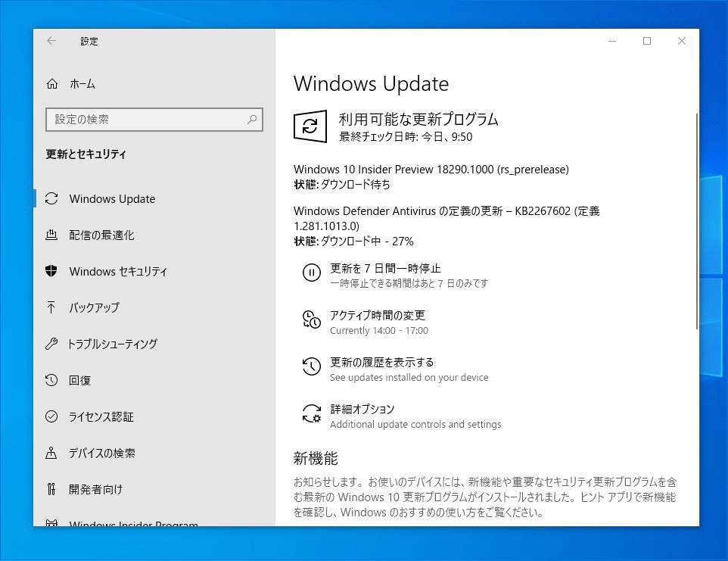
Task: Click the vertical scrollbar in update pane
Action: [696, 221]
